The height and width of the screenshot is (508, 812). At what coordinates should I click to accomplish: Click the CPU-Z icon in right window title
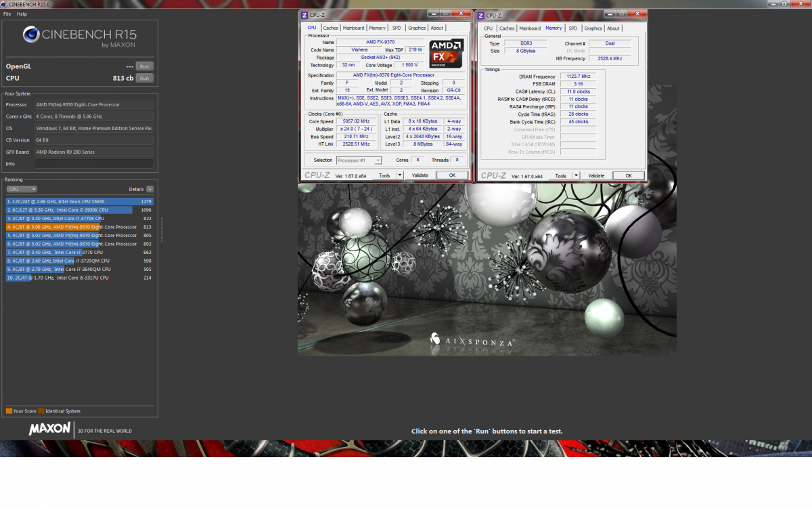(481, 15)
